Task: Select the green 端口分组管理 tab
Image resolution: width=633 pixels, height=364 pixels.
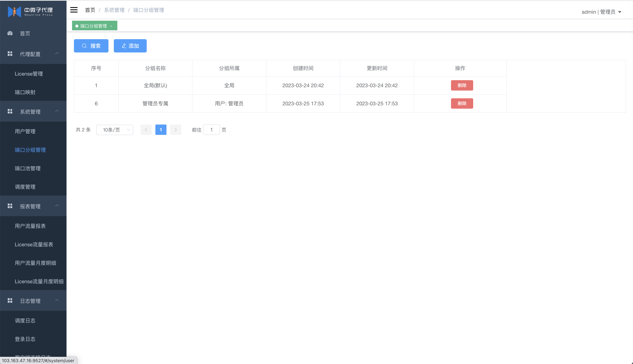Action: [94, 26]
